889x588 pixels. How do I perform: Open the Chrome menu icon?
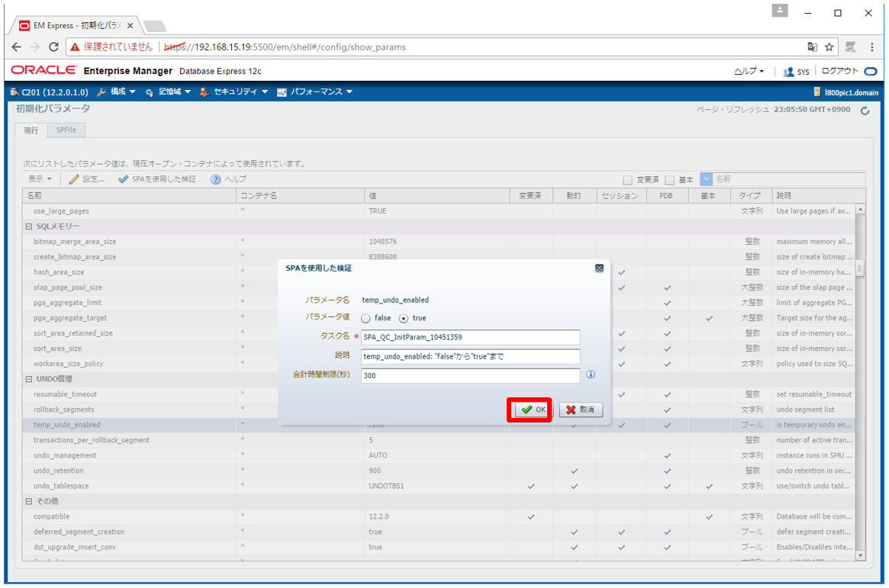coord(871,47)
